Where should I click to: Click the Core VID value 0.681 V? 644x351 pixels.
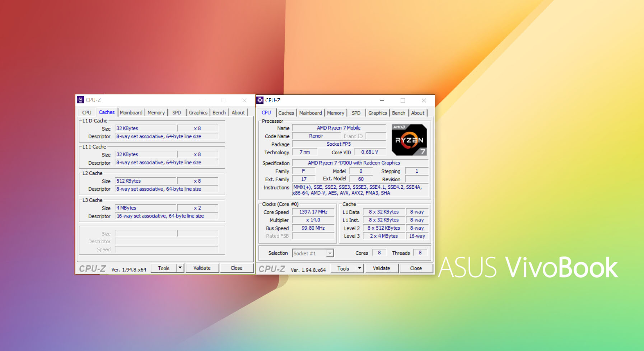pyautogui.click(x=370, y=152)
